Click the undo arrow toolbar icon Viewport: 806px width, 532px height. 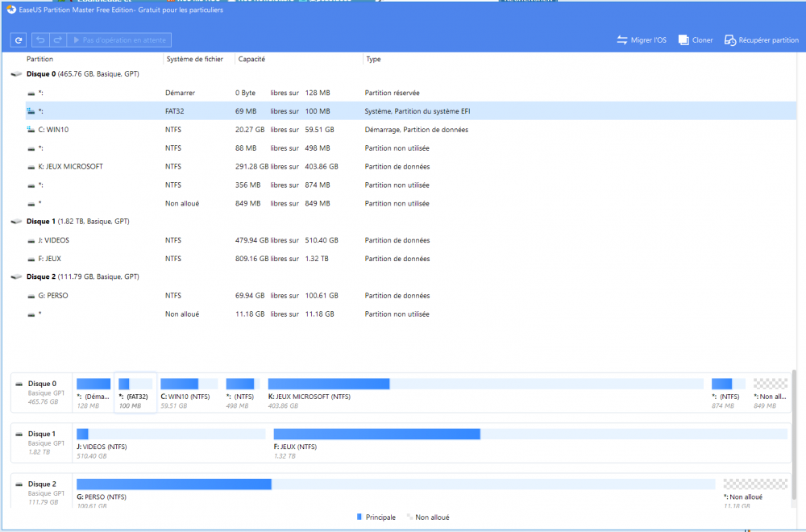click(x=40, y=39)
